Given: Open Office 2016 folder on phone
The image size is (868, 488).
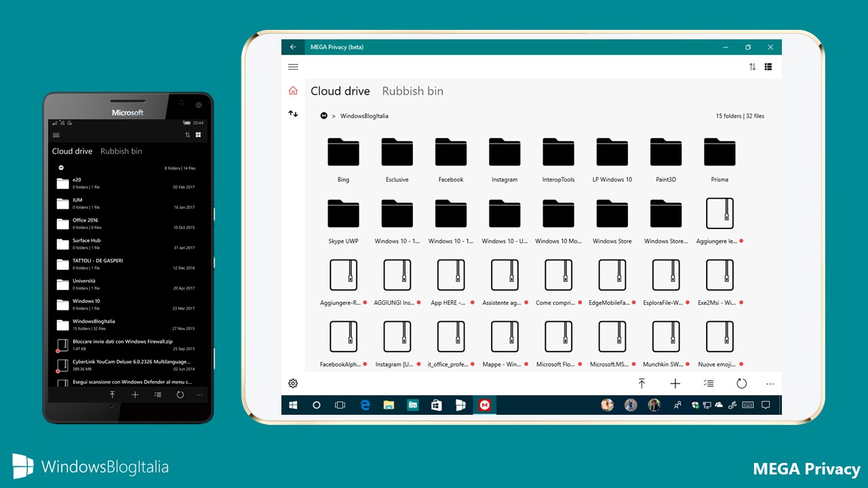Looking at the screenshot, I should click(x=128, y=224).
